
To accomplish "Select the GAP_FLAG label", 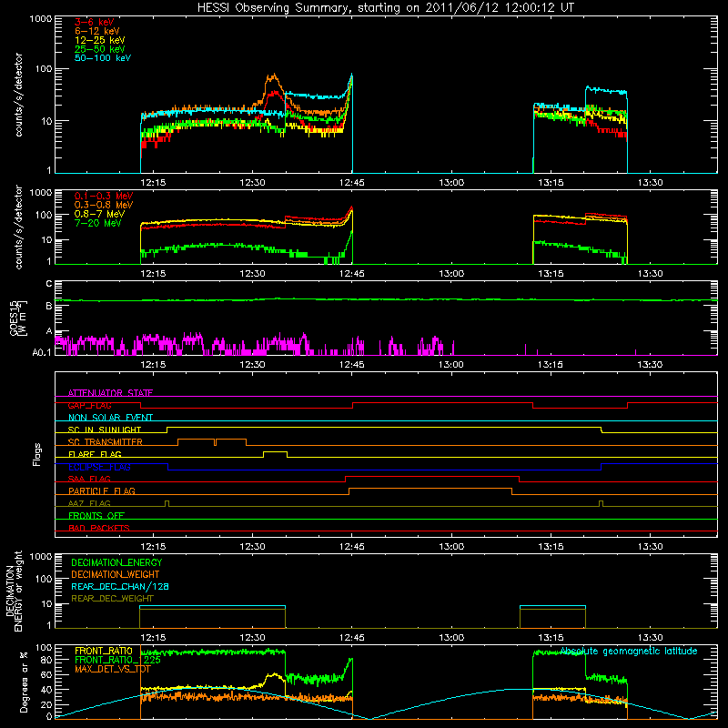I will tap(89, 405).
